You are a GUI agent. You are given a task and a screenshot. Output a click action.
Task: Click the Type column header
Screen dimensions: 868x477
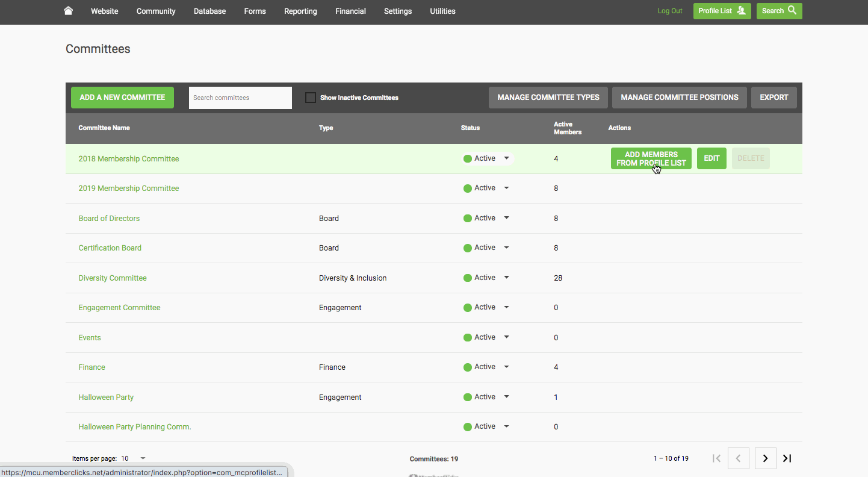326,128
